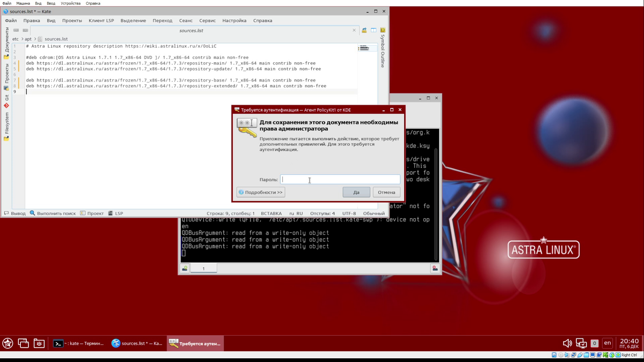Viewport: 644px width, 362px height.
Task: Click the close tab icon in the terminal
Action: [x=435, y=269]
